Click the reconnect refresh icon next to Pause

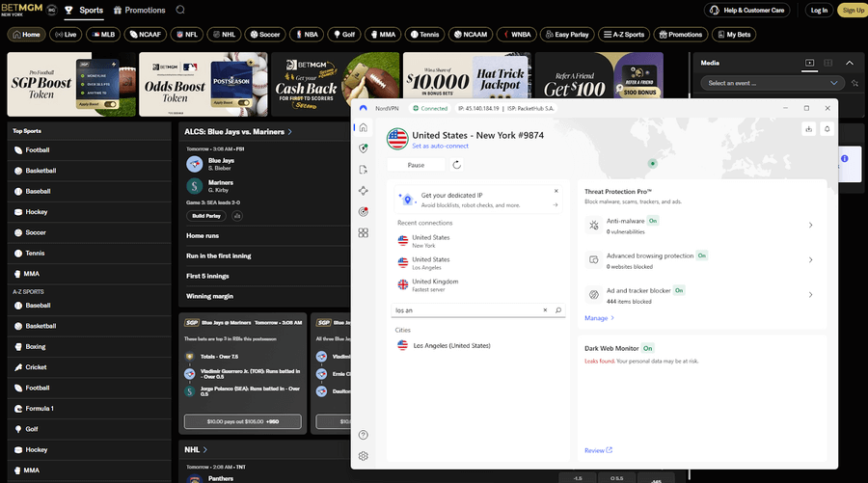[457, 165]
